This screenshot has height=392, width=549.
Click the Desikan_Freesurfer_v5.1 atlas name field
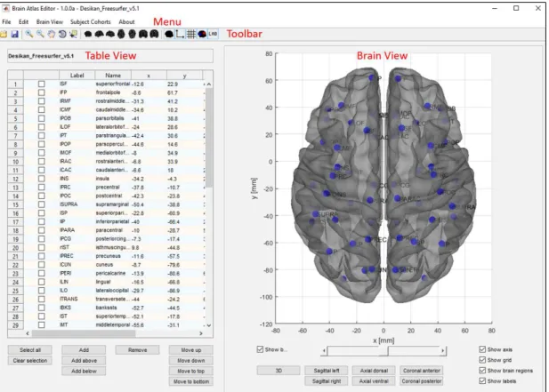coord(110,56)
